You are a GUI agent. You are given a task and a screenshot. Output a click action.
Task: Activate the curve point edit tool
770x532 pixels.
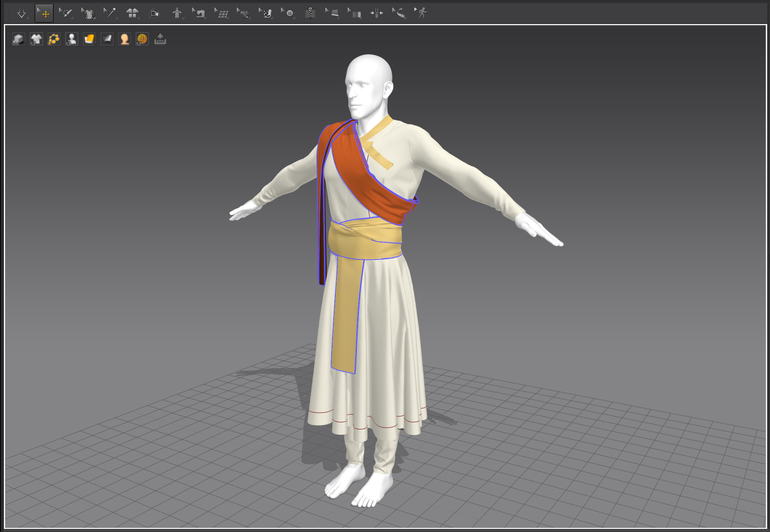244,14
